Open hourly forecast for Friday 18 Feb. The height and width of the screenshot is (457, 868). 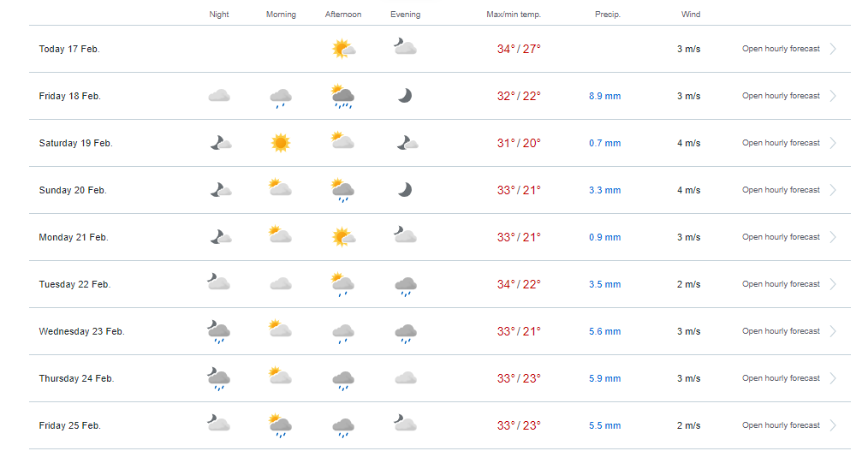tap(781, 96)
